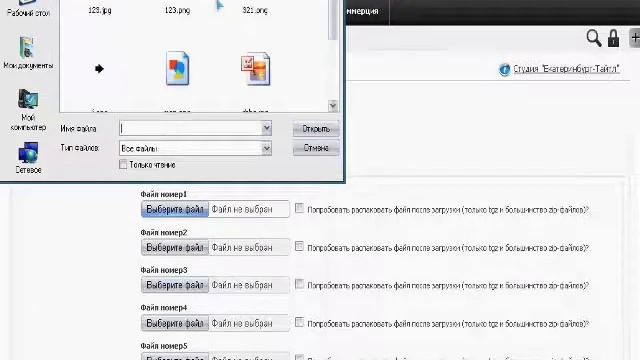
Task: Click Выберите файл for Файл номер4
Action: (175, 323)
